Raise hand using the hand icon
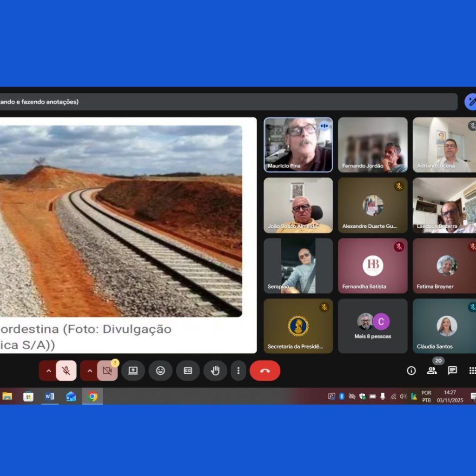 point(215,370)
